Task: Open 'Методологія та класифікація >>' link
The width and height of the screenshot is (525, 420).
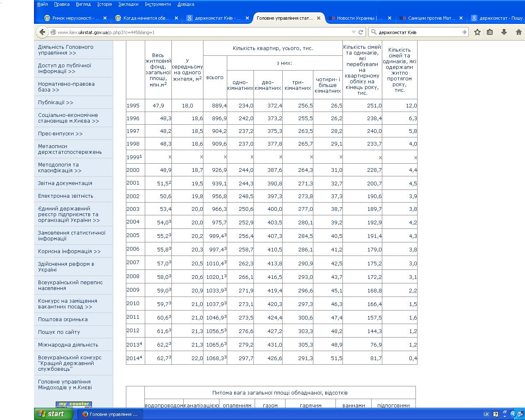Action: pos(59,168)
